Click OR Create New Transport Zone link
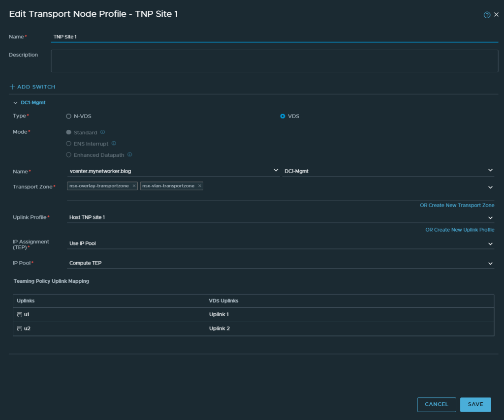504x420 pixels. point(457,205)
